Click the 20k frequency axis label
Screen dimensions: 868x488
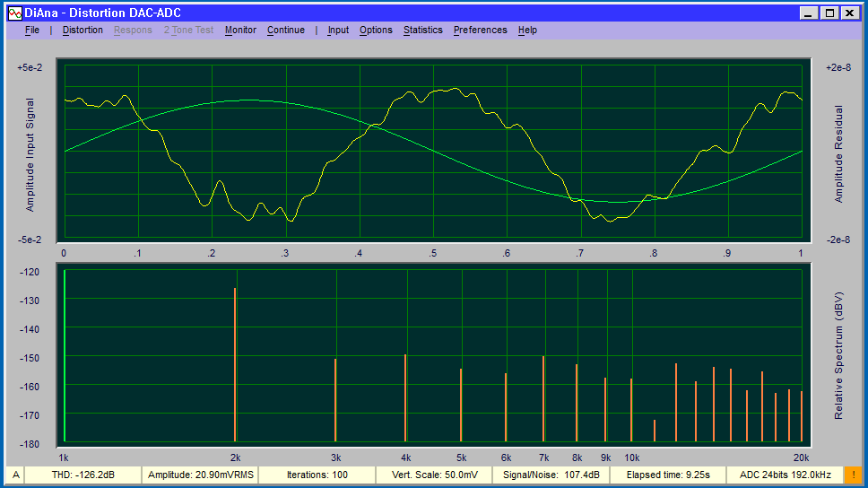pos(801,457)
